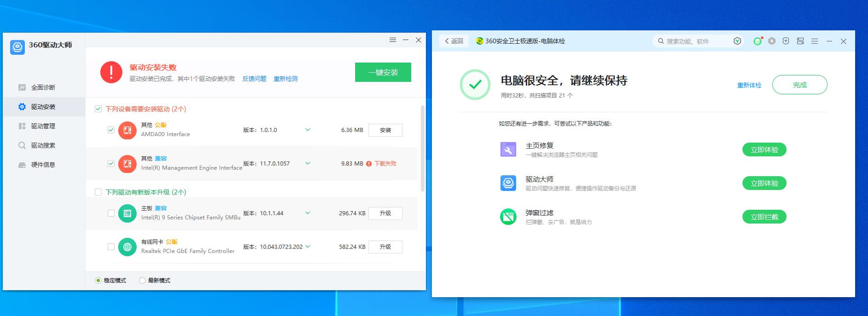Click the gear icon beside 驱动安装
The image size is (868, 316).
[22, 107]
